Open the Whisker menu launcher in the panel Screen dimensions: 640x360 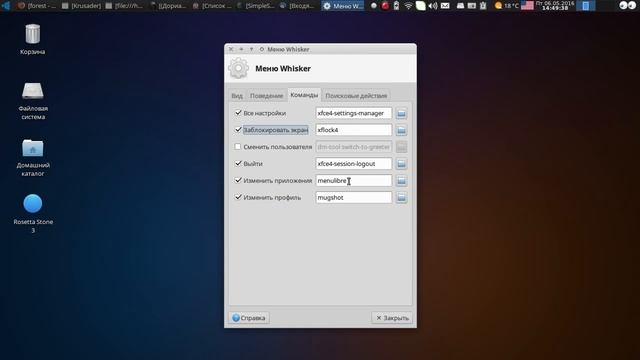5,6
